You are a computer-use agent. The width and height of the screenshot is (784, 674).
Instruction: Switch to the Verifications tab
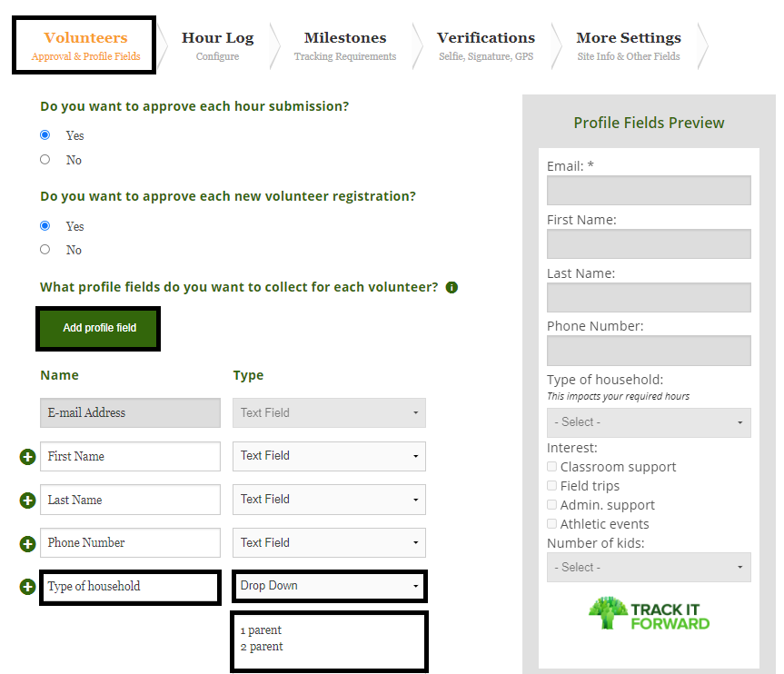486,45
